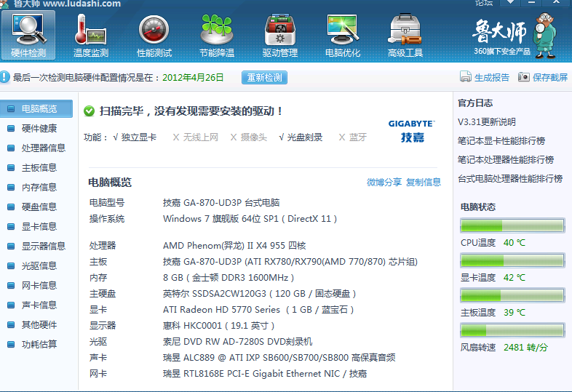Click the 蓝牙 feature indicator
The height and width of the screenshot is (392, 572).
pos(353,137)
